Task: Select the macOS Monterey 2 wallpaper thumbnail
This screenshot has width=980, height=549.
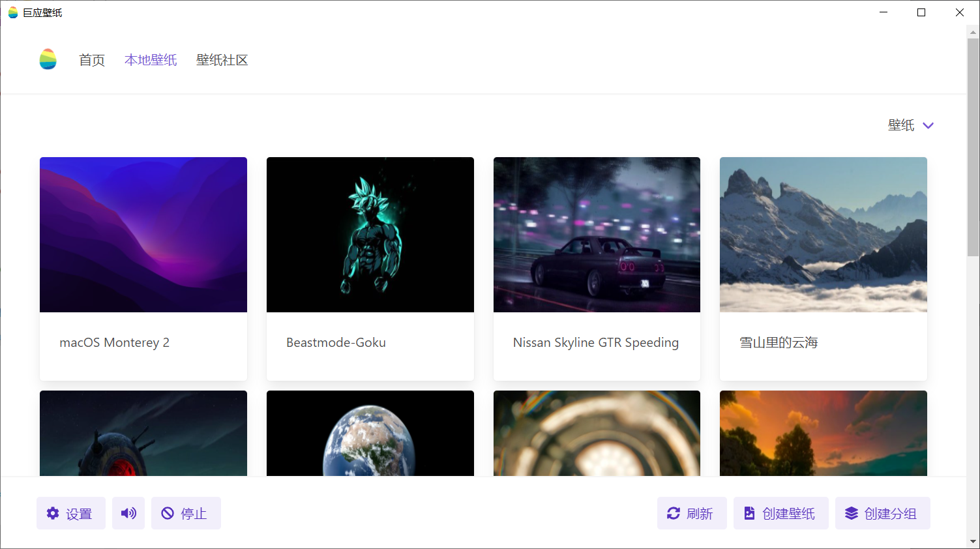Action: click(143, 235)
